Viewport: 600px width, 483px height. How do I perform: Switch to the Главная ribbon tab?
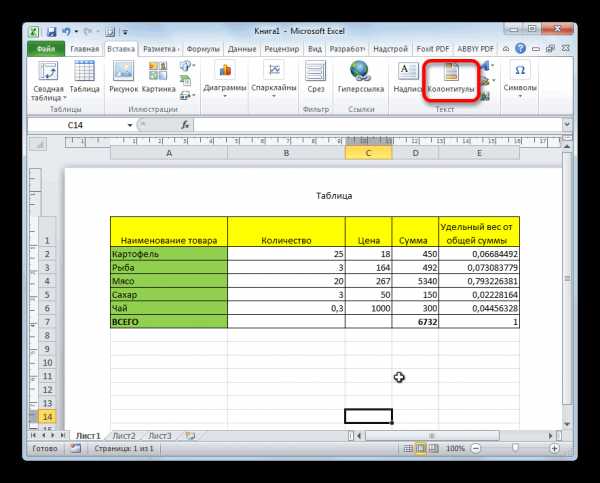(85, 49)
